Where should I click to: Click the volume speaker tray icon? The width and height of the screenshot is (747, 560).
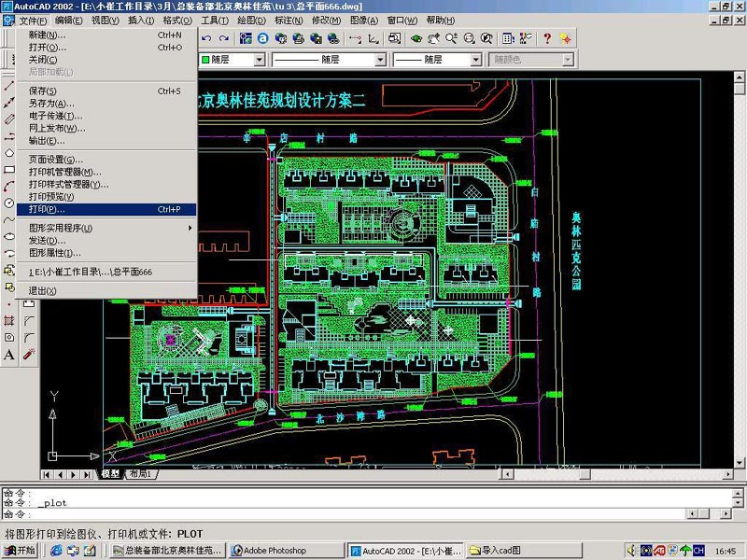point(632,551)
